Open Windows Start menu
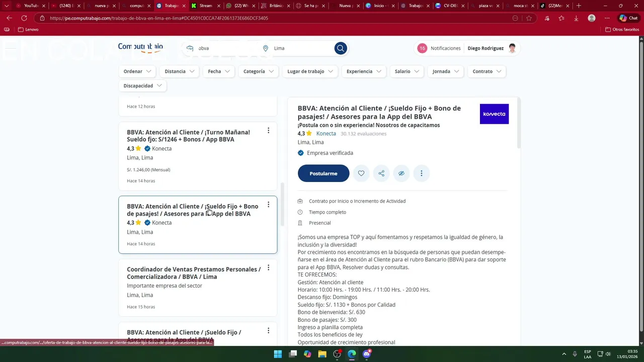 coord(278,354)
